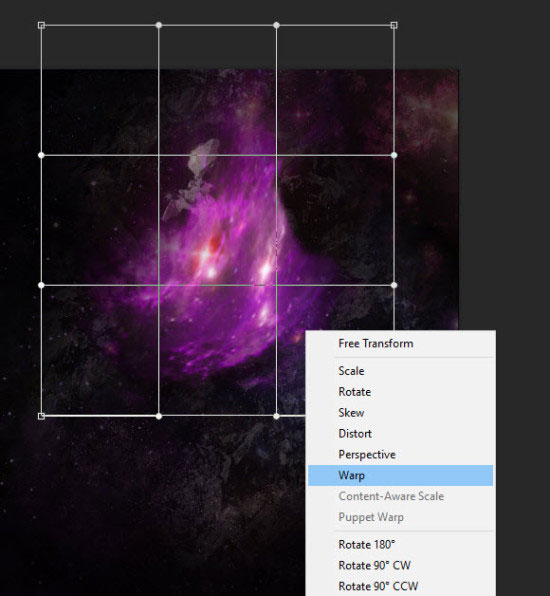Viewport: 550px width, 596px height.
Task: Click bottom edge handle below right grid line
Action: click(276, 416)
